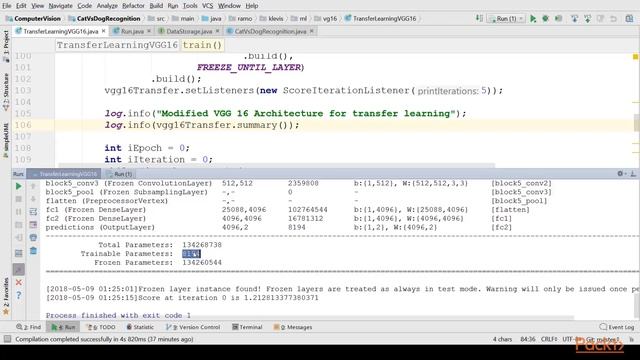Clear all console output with the trash icon

pyautogui.click(x=33, y=251)
